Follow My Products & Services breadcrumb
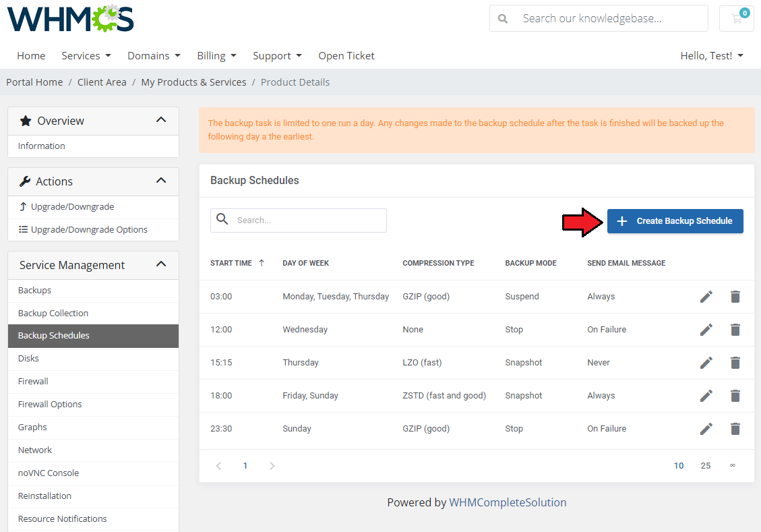This screenshot has width=761, height=532. (193, 82)
